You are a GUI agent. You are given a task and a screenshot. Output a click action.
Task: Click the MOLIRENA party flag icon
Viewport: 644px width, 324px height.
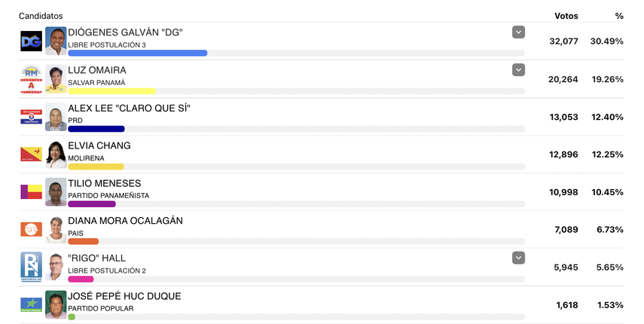(x=31, y=154)
